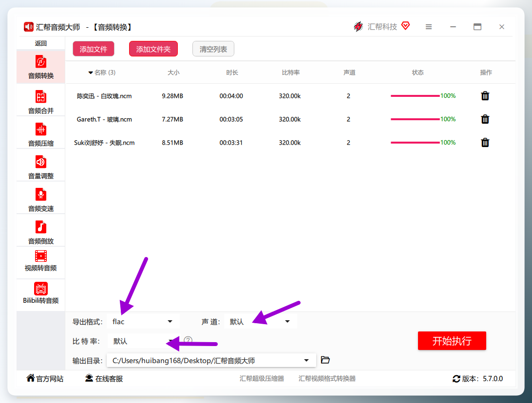The image size is (532, 403).
Task: Click the 声道 column header in table
Action: pyautogui.click(x=349, y=73)
